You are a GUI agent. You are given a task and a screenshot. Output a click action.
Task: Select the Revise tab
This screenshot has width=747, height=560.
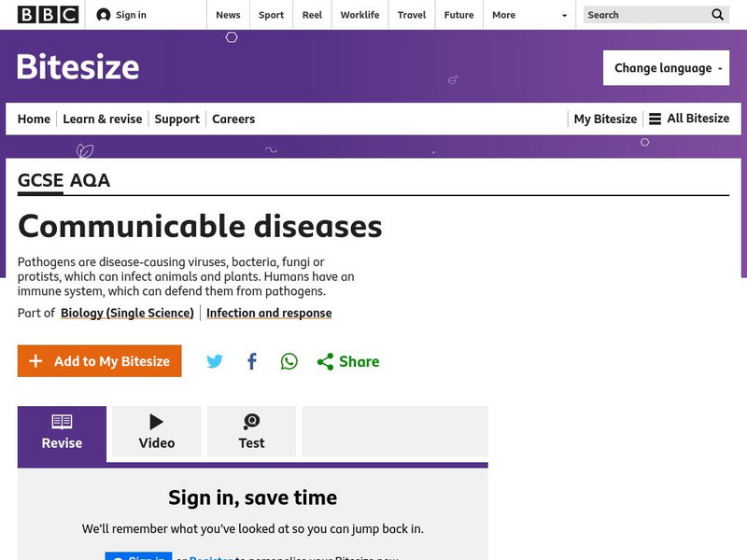pyautogui.click(x=61, y=431)
